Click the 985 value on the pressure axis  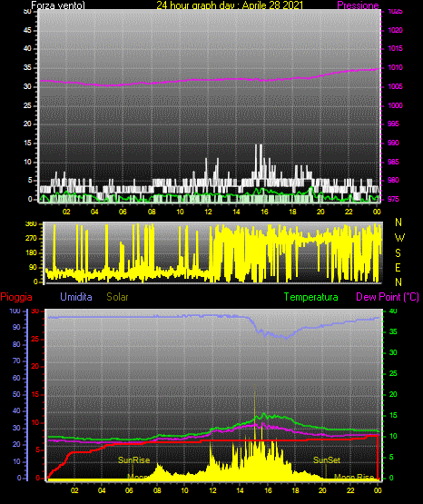point(393,162)
